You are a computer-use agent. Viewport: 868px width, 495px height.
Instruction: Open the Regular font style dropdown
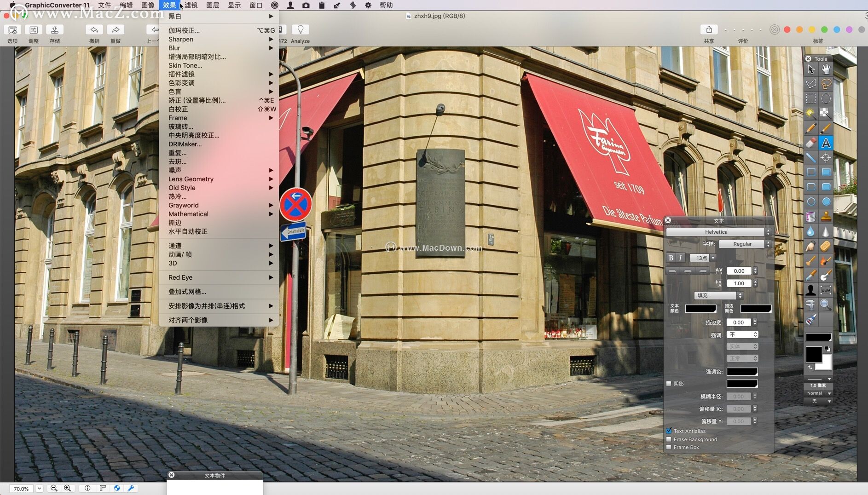coord(745,244)
